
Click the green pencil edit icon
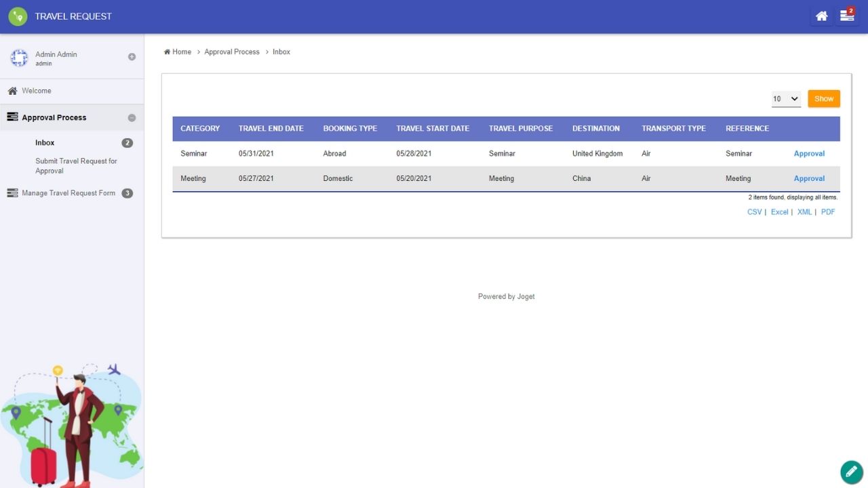click(851, 472)
